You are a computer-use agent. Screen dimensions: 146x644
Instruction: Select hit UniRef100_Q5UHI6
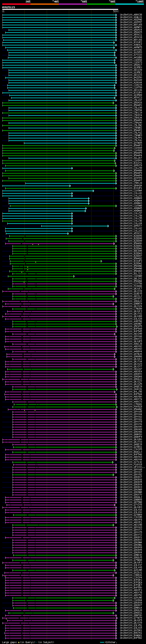point(131,103)
